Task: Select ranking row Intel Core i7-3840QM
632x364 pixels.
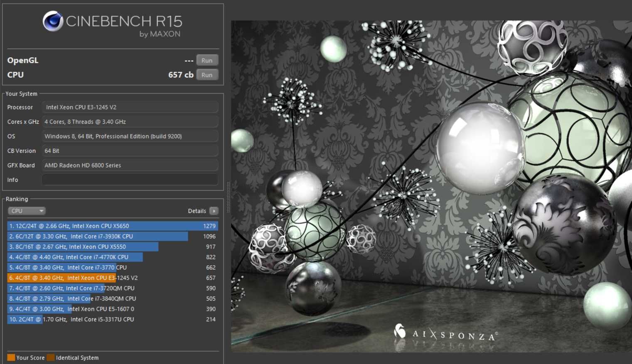Action: 113,298
